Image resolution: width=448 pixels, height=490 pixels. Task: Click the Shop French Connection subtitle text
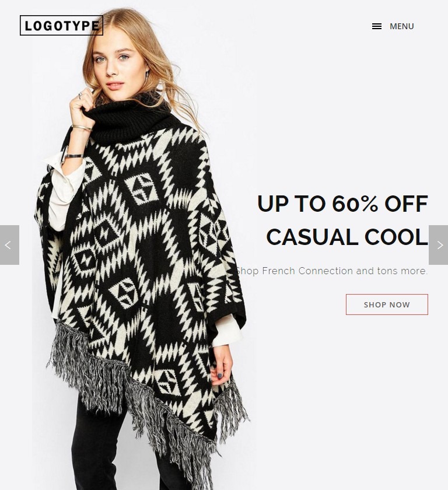click(x=332, y=271)
